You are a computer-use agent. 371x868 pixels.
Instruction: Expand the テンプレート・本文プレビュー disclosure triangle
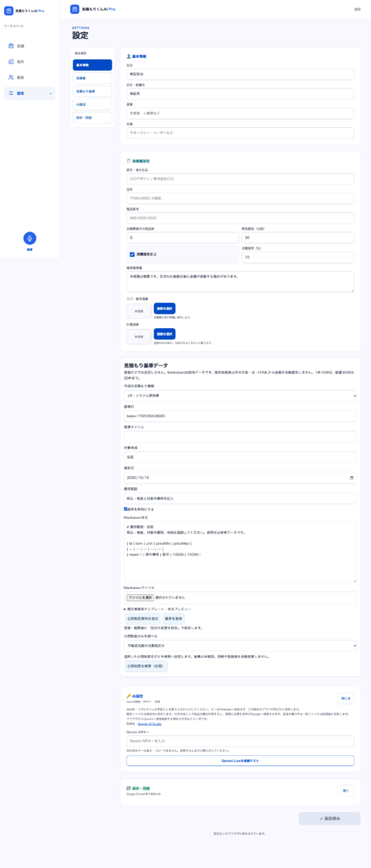tap(125, 609)
